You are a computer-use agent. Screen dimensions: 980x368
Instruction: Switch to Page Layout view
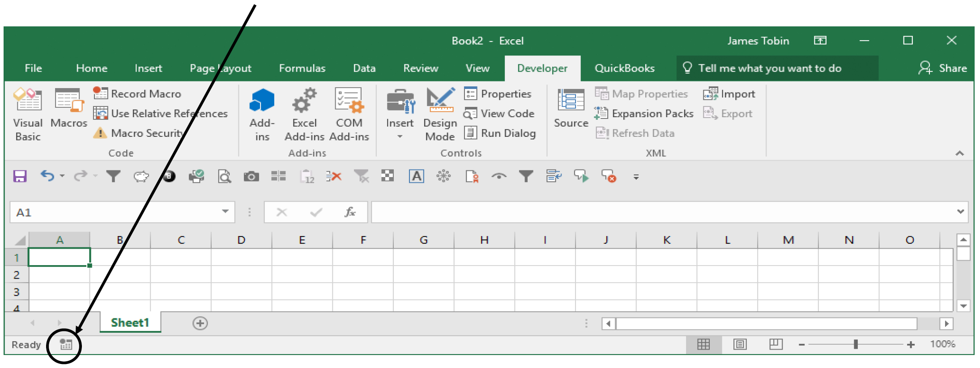click(x=740, y=344)
